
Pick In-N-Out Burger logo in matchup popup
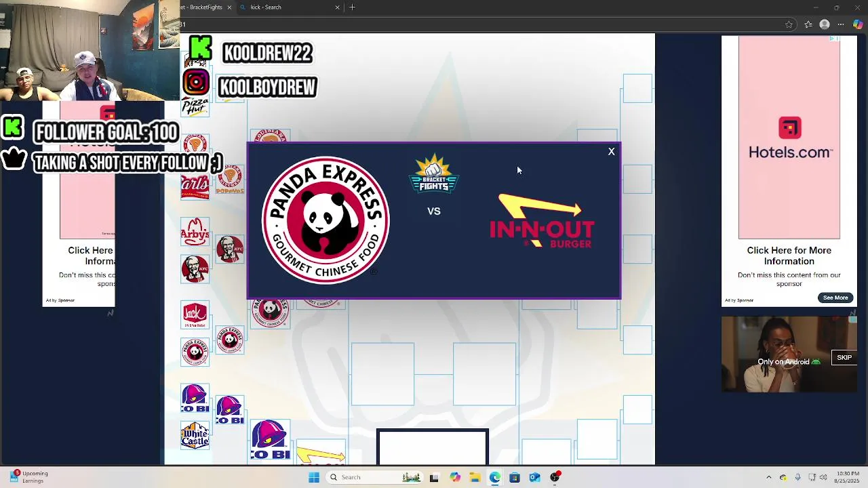[542, 221]
